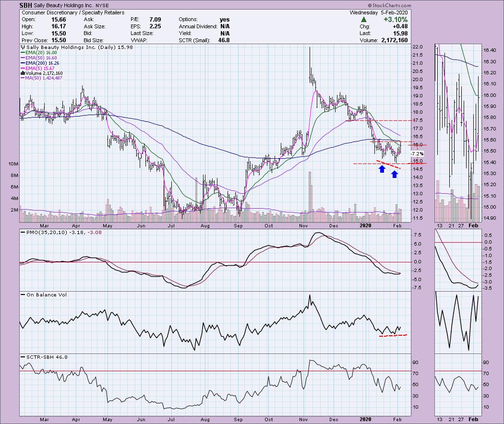Select the High value 16.17
Screen dimensions: 504x424
point(59,26)
